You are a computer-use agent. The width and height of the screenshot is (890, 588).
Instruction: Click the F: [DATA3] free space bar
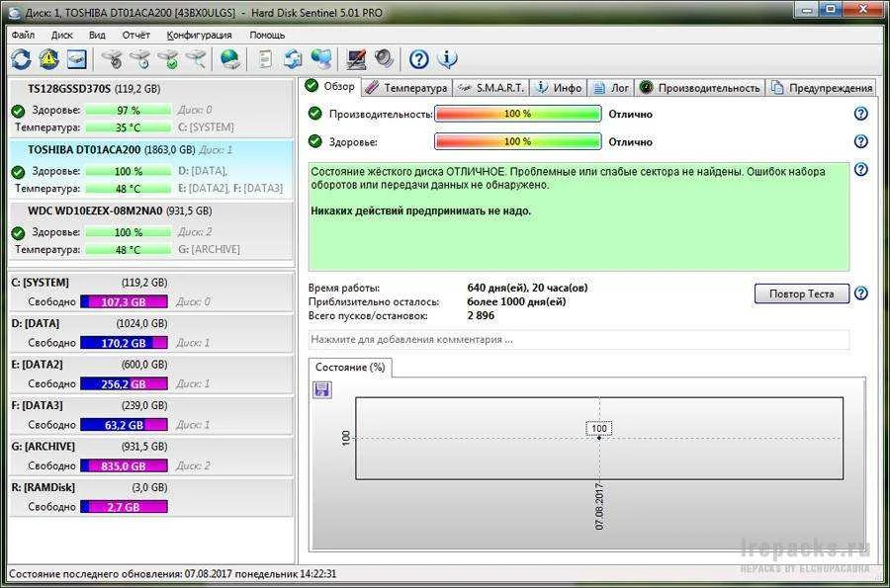[124, 424]
